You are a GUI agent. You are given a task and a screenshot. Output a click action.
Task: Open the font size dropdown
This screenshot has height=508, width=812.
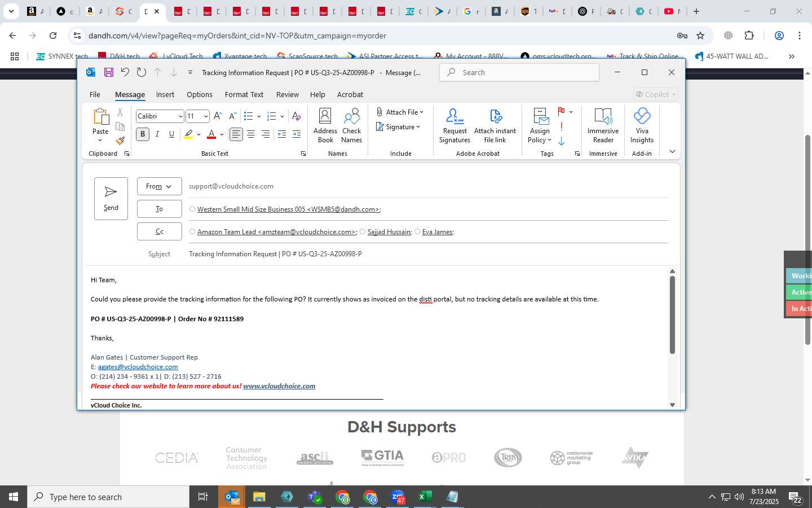[x=206, y=116]
